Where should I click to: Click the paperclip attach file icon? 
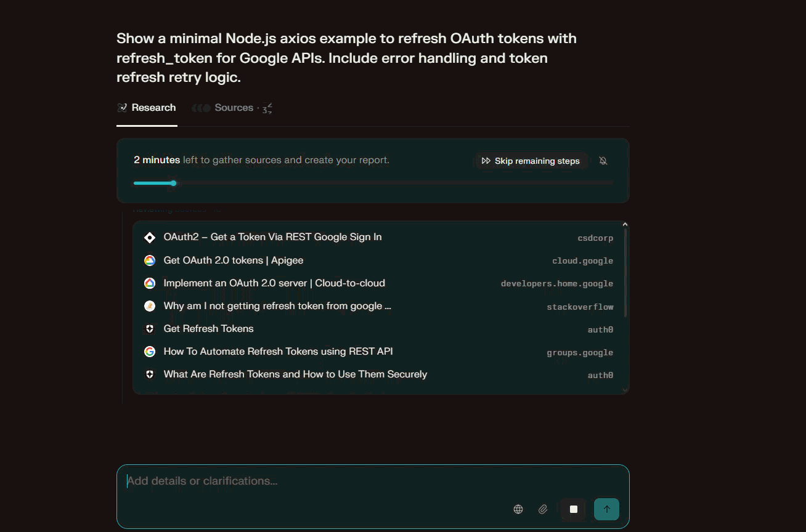point(543,509)
